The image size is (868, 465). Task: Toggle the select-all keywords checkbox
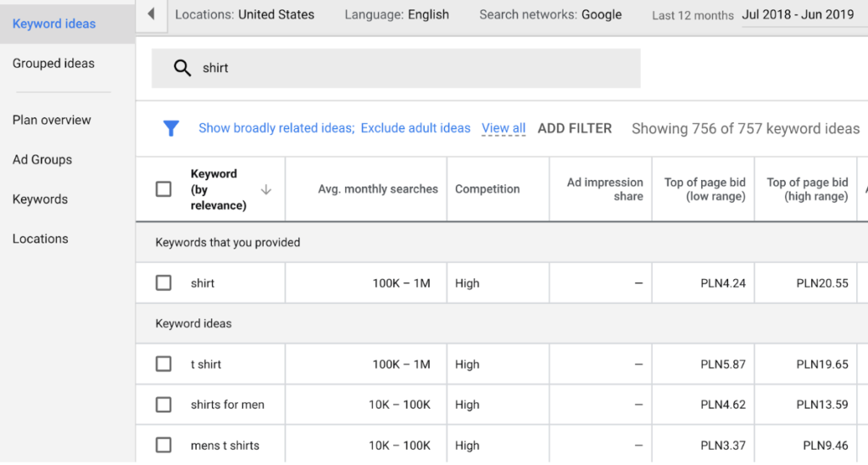164,189
